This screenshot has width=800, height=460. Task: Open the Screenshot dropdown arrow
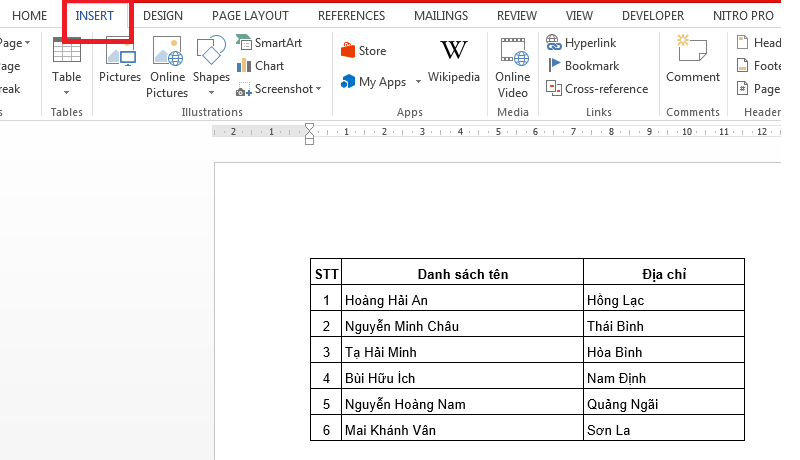point(319,89)
